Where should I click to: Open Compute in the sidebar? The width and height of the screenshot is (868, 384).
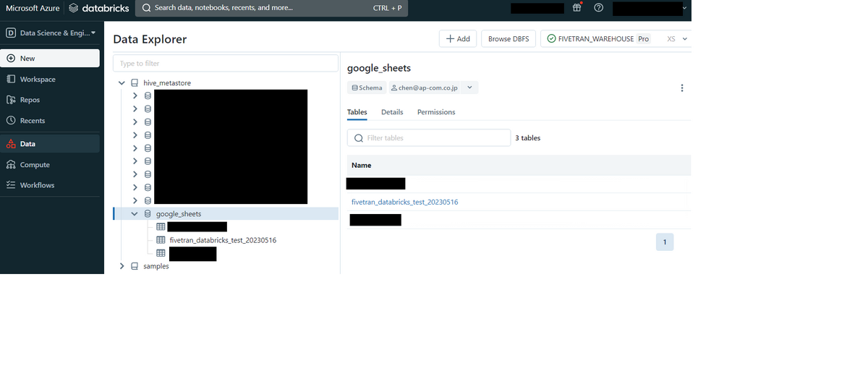[x=50, y=165]
